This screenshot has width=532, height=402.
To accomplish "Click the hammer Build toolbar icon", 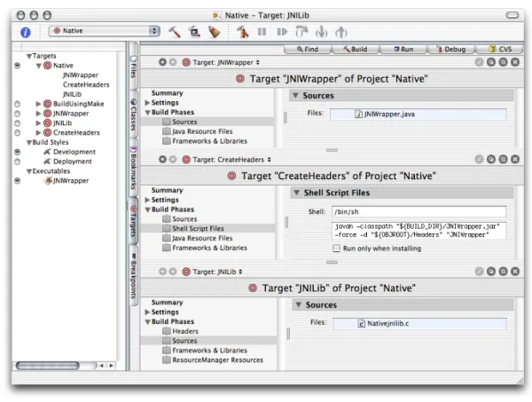I will tap(175, 32).
